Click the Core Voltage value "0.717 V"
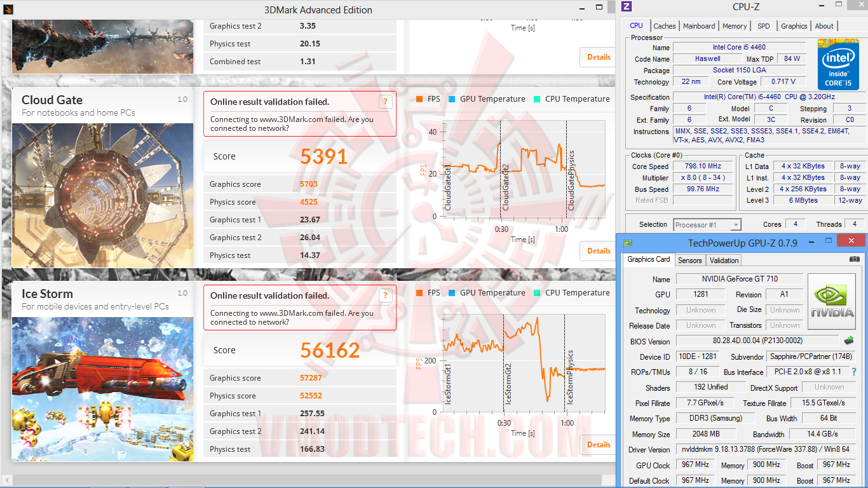The image size is (868, 488). pyautogui.click(x=782, y=82)
